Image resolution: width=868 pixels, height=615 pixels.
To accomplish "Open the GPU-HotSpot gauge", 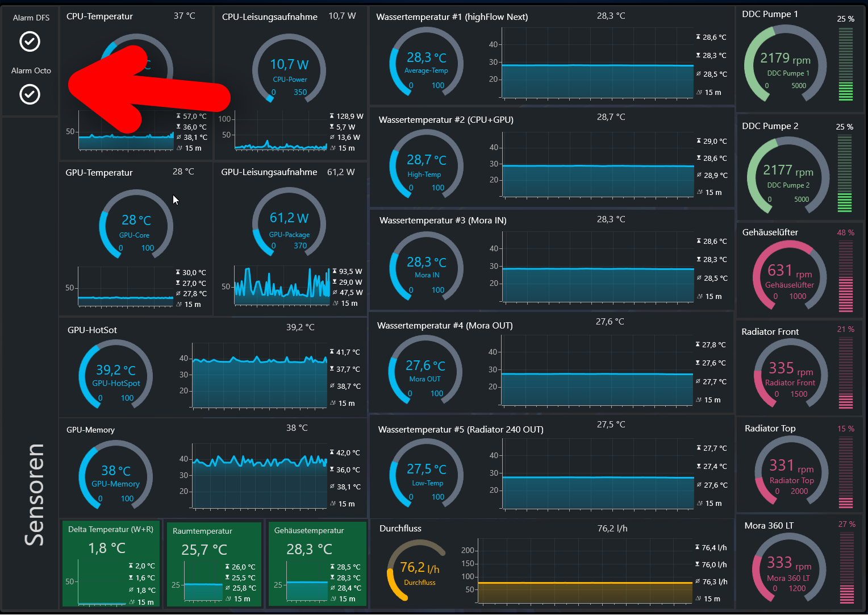I will pos(116,375).
